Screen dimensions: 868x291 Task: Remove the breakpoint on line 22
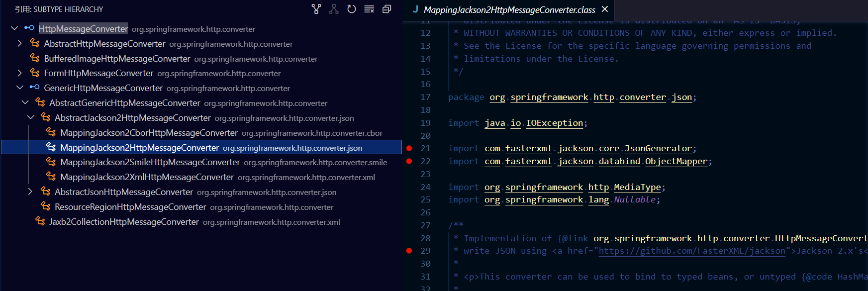click(409, 161)
